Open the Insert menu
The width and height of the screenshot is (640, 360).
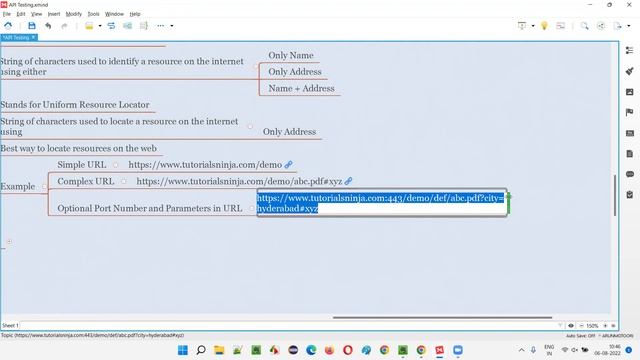pyautogui.click(x=53, y=14)
